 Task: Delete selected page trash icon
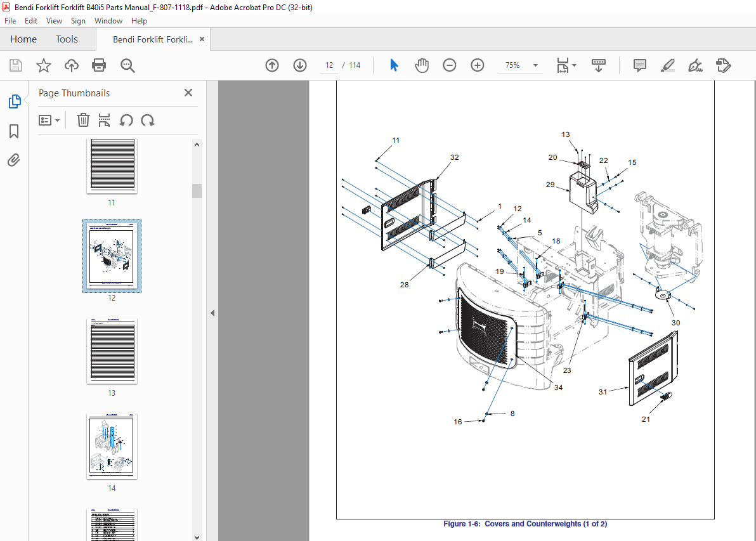click(84, 120)
